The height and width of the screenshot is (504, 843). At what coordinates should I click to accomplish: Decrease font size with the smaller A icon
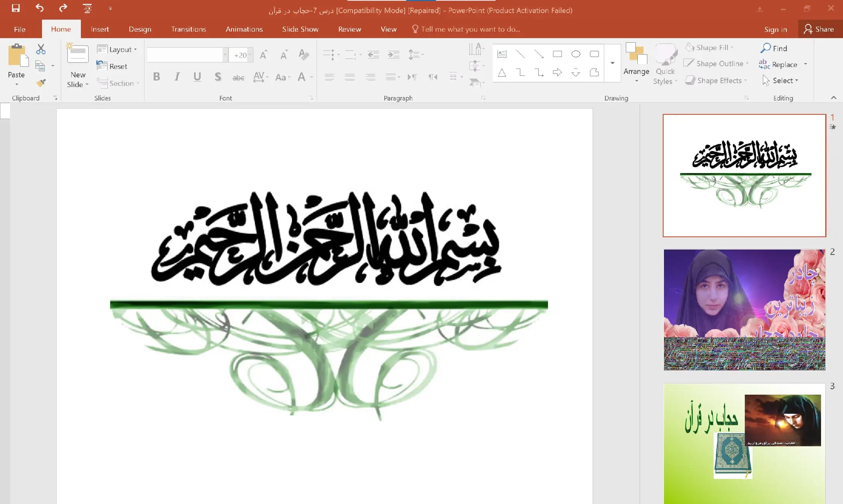click(x=284, y=55)
